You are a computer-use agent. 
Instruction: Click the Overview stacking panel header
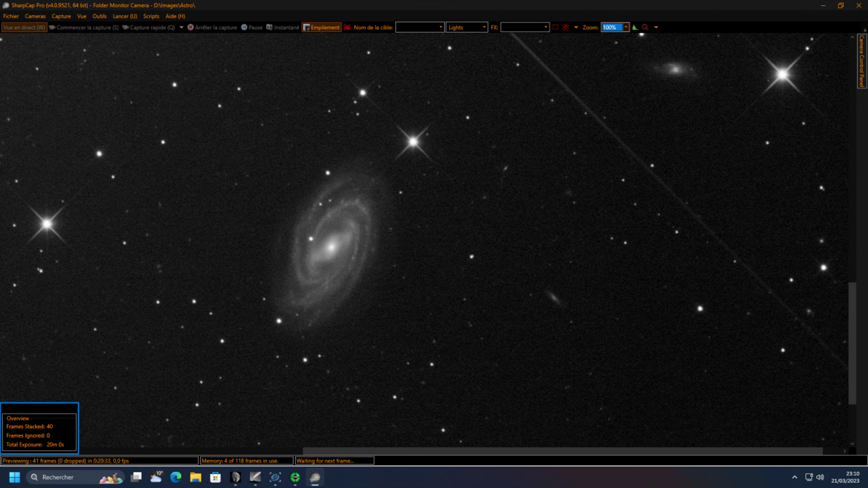click(18, 418)
